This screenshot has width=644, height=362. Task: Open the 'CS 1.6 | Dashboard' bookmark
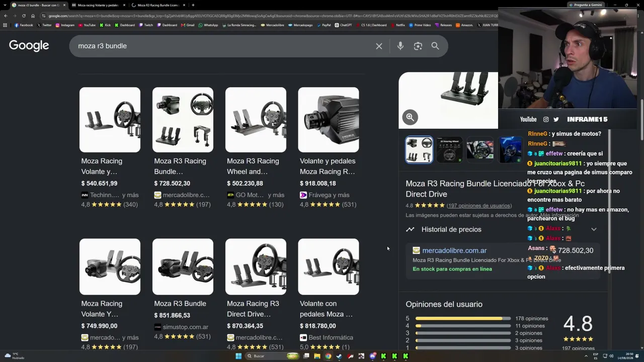coord(371,25)
